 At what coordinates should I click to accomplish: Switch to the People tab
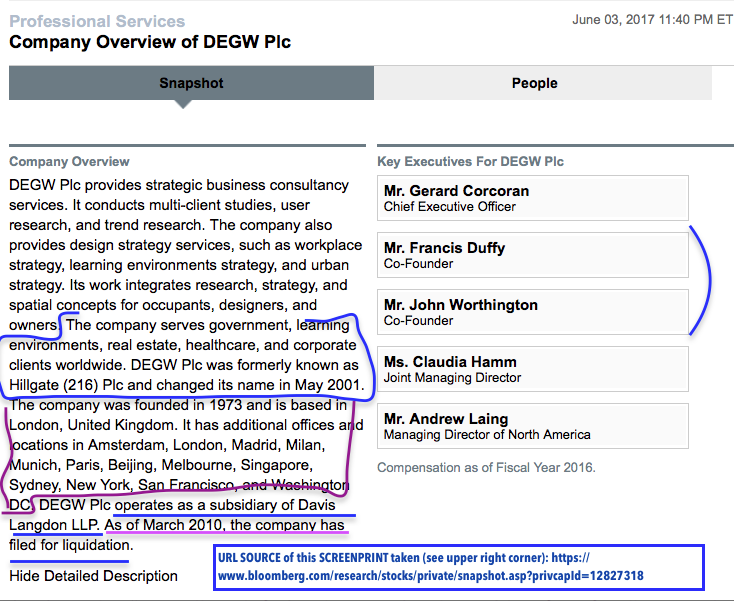[x=534, y=83]
